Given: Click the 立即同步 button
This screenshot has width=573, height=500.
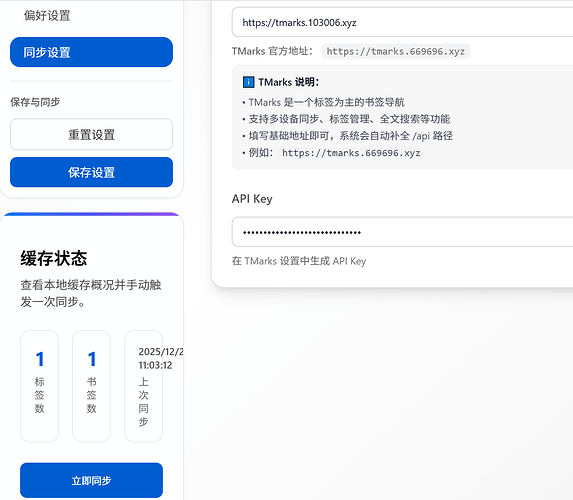Looking at the screenshot, I should point(91,480).
